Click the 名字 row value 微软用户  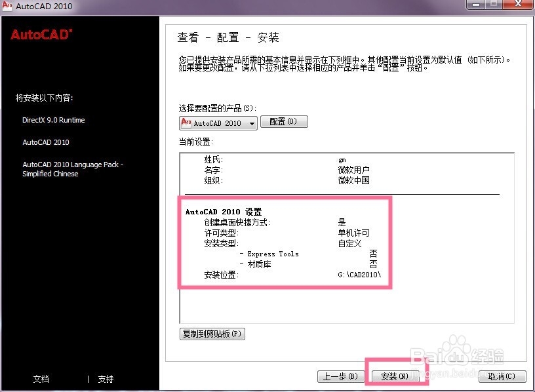354,170
